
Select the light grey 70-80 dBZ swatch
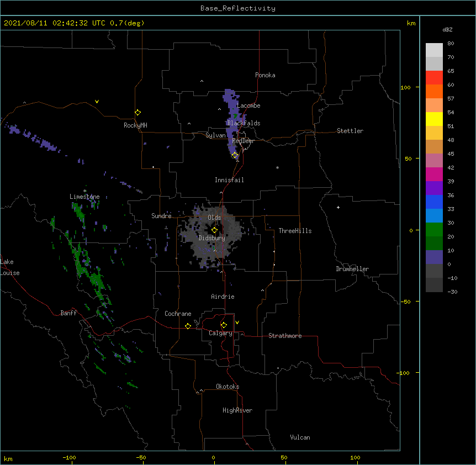point(434,50)
